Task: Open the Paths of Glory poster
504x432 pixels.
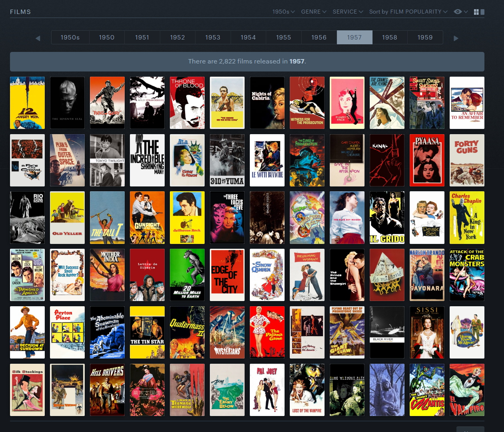Action: click(107, 103)
